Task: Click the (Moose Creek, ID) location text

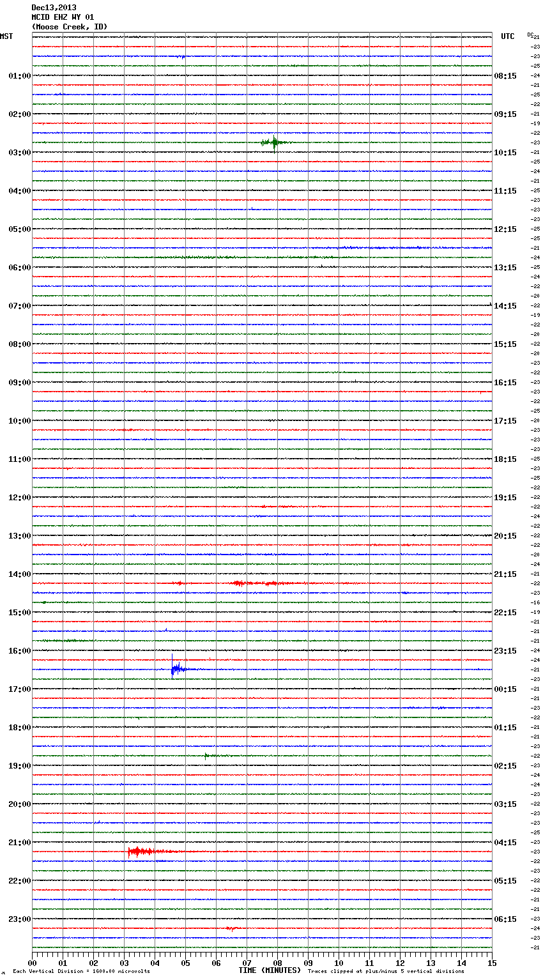Action: tap(70, 27)
